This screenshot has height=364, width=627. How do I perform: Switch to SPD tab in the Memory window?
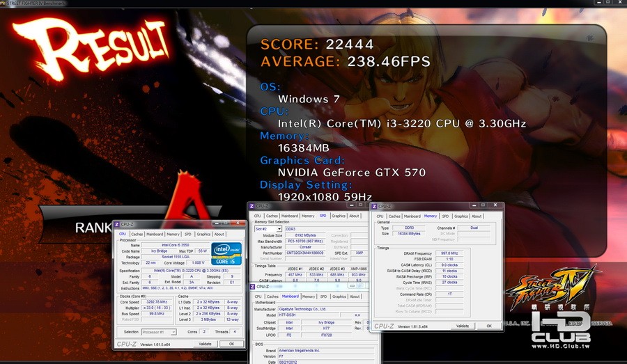coord(445,216)
